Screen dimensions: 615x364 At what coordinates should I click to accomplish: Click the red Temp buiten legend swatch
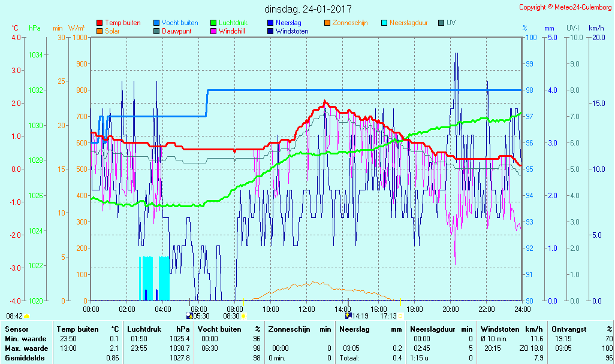coord(100,23)
